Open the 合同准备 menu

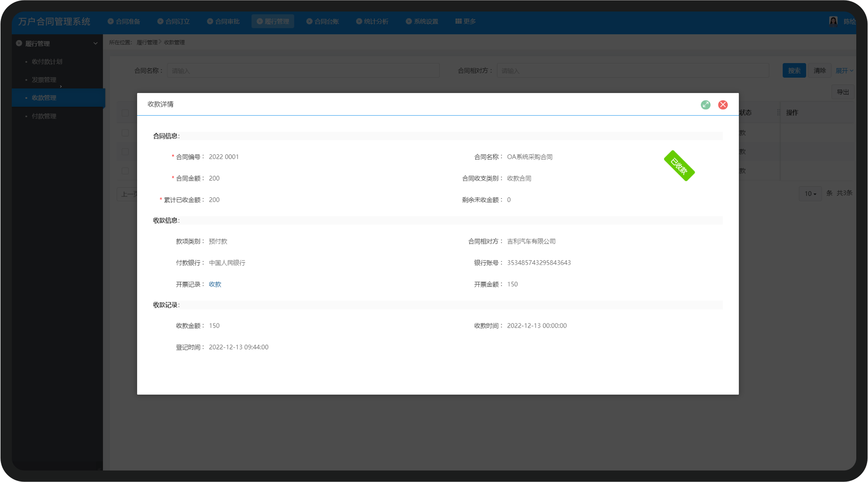click(x=124, y=21)
